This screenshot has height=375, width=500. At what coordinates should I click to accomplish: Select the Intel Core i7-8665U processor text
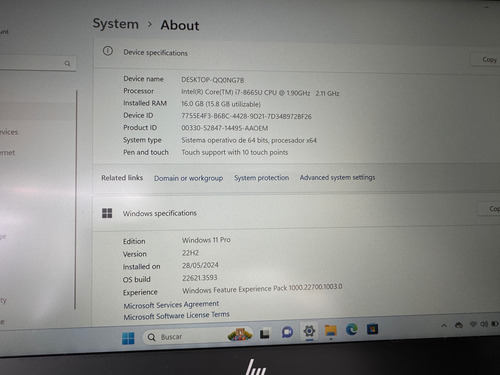tap(260, 93)
